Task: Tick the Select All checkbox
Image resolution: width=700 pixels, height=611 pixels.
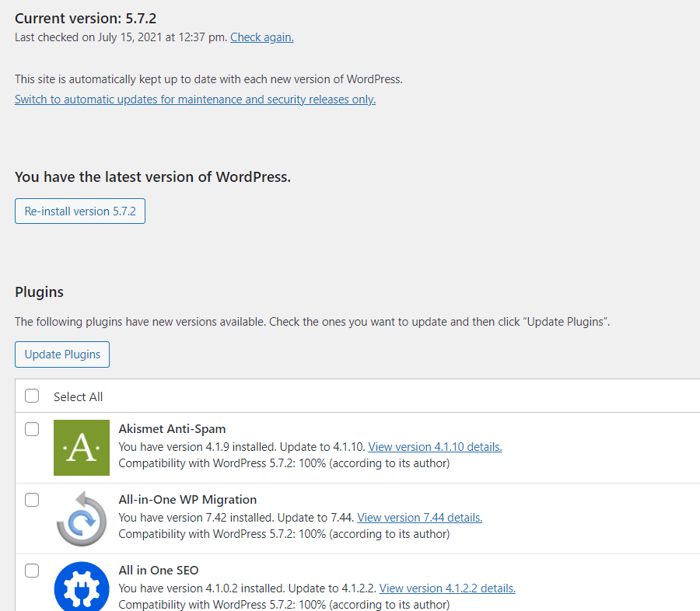Action: pos(32,396)
